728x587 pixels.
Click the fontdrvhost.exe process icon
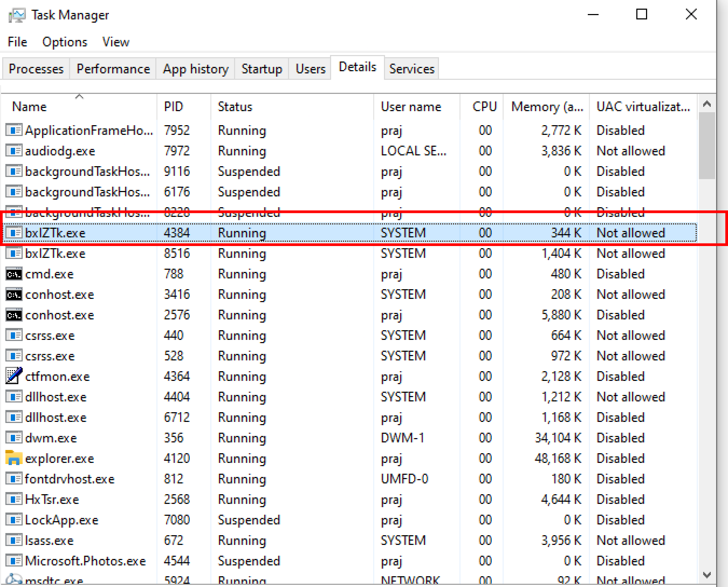pos(14,479)
